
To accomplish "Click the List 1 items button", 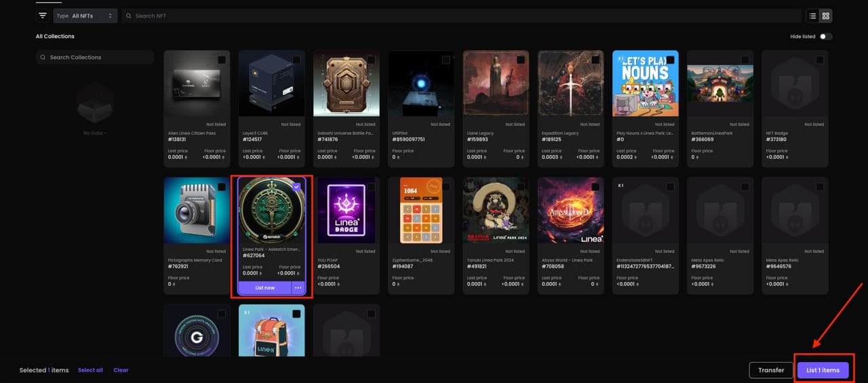I will pos(823,370).
